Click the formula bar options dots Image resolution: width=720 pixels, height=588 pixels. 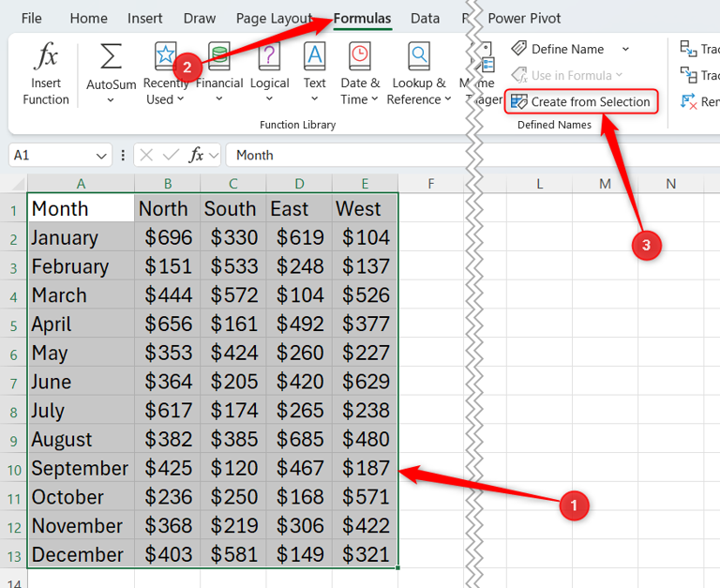click(x=123, y=156)
